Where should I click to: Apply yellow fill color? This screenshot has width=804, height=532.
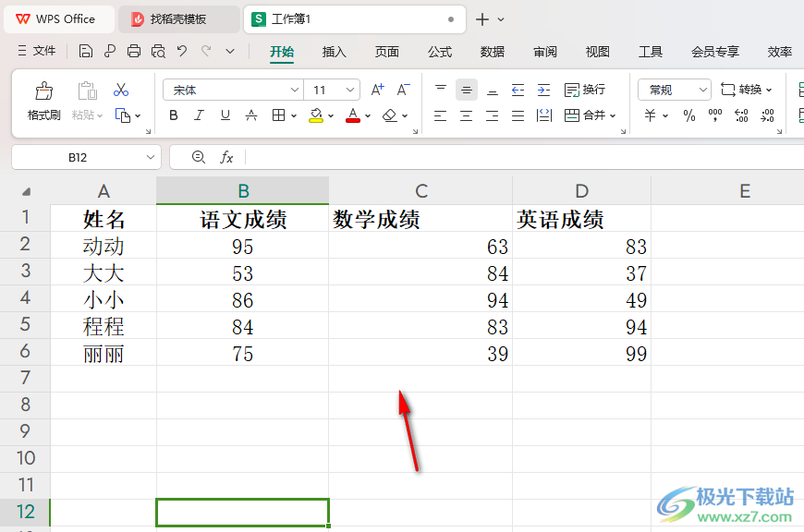coord(316,115)
